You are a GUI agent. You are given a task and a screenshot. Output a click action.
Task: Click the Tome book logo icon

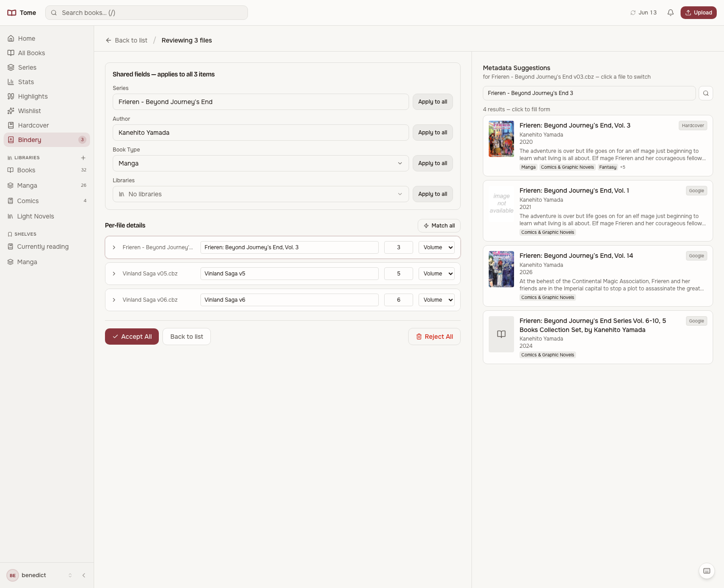12,13
